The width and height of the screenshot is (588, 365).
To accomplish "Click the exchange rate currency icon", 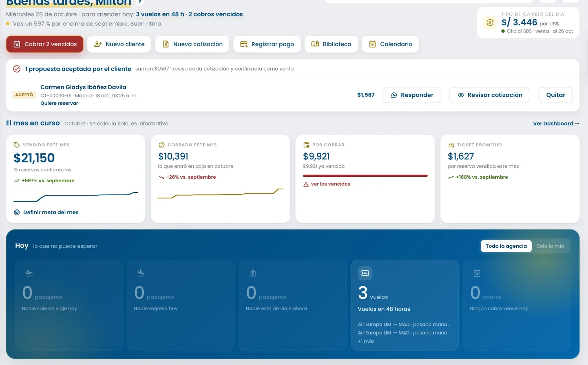I will 490,23.
